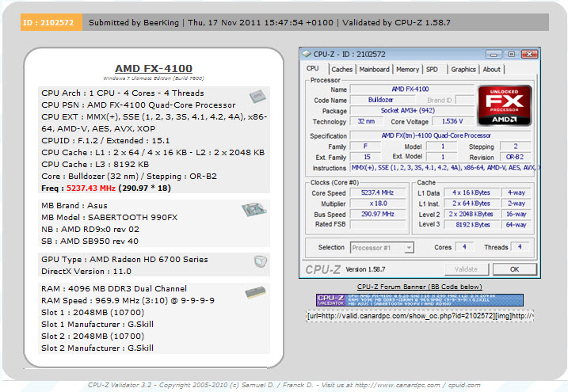568x392 pixels.
Task: Click the empty Rated FSB field
Action: click(x=377, y=225)
